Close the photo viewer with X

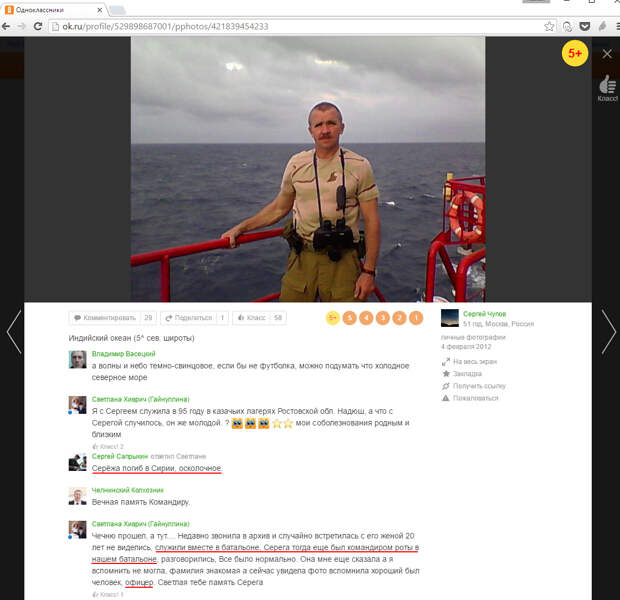pos(607,54)
